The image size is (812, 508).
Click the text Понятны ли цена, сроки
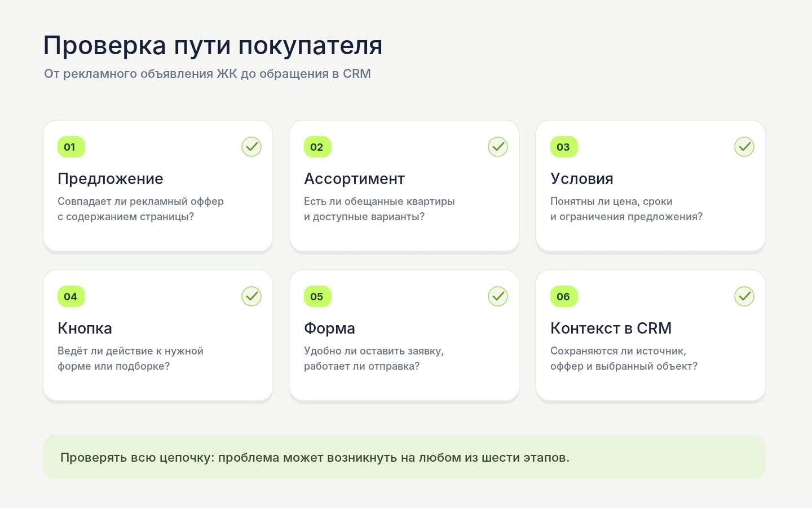(x=611, y=202)
